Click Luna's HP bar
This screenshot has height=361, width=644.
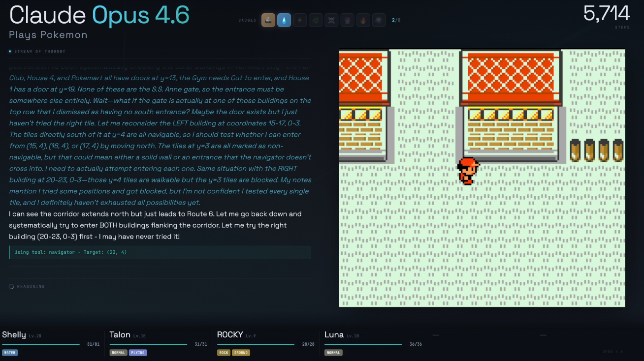tap(363, 344)
